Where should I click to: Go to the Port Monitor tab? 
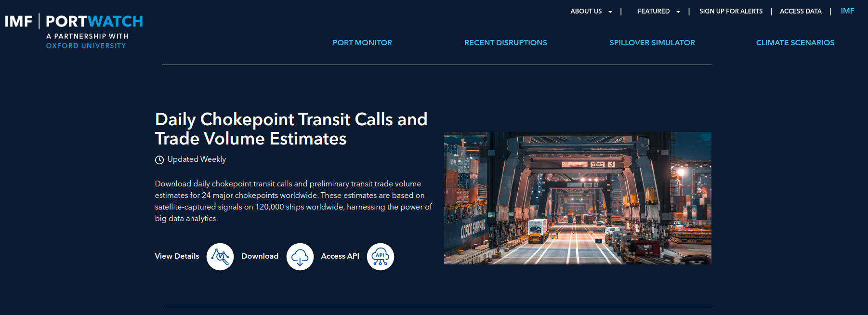click(x=362, y=43)
